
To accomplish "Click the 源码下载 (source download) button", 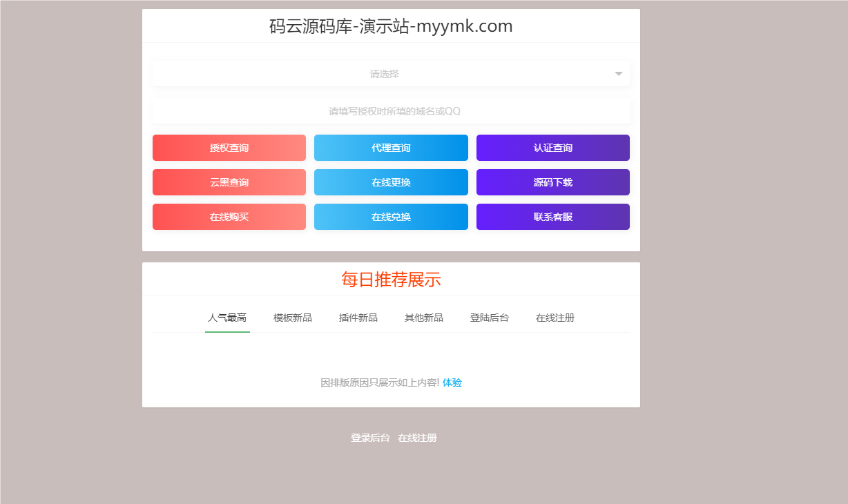I will (x=552, y=182).
